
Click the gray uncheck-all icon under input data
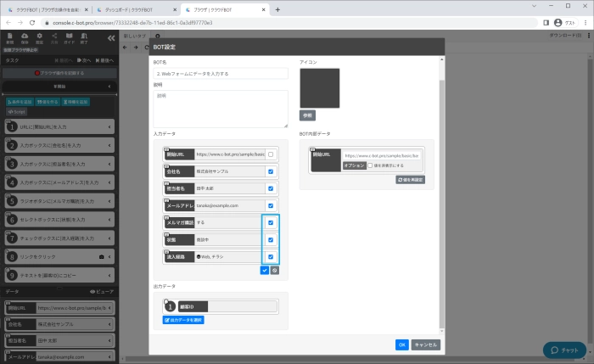(x=275, y=270)
